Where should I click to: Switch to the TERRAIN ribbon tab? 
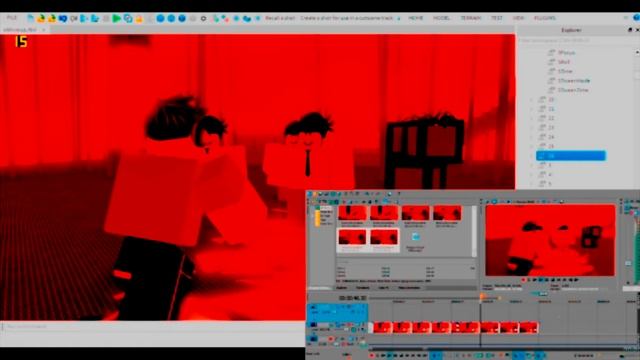tap(470, 18)
